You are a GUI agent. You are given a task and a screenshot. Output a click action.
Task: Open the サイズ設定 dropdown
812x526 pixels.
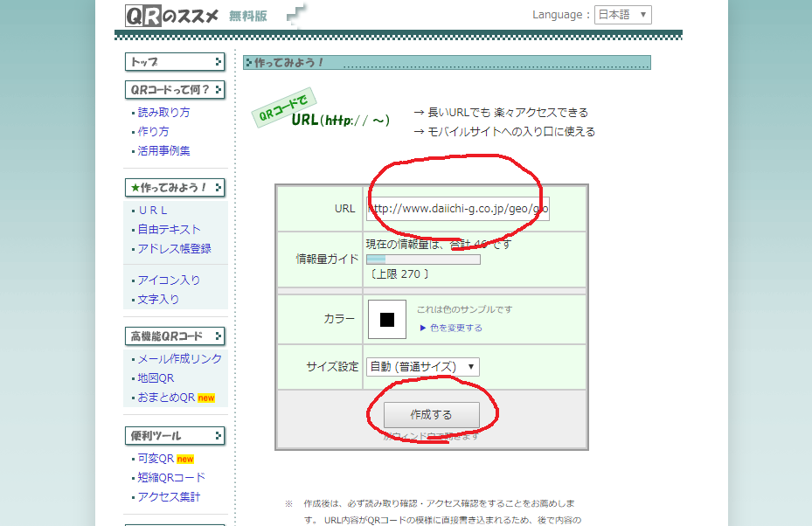click(x=422, y=367)
